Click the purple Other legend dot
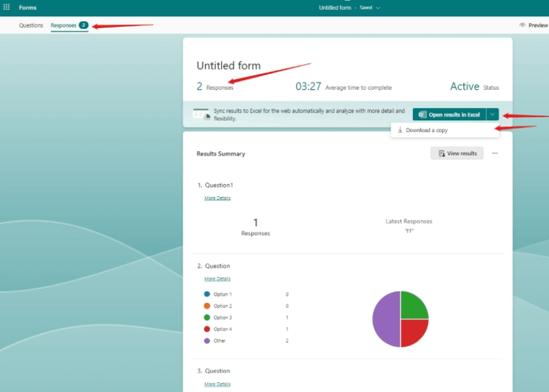 click(x=207, y=340)
